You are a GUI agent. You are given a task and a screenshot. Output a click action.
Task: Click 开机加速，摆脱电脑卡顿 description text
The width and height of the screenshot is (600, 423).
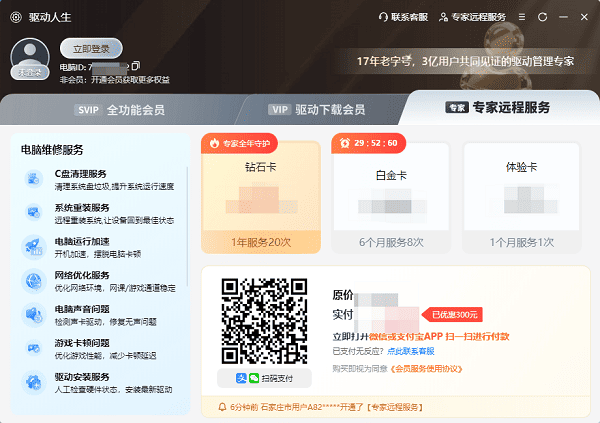click(98, 254)
